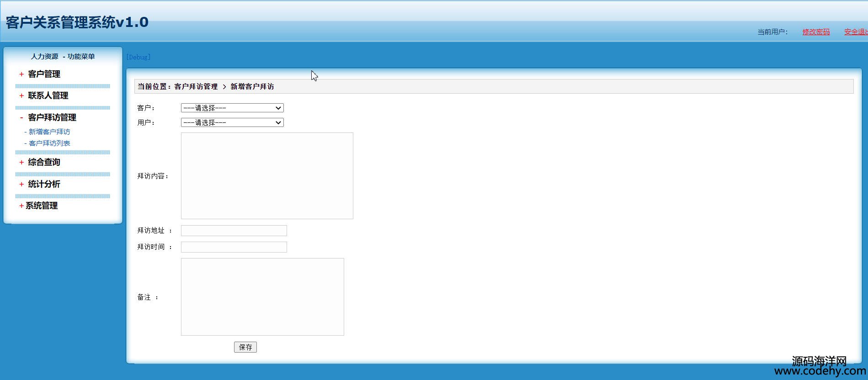This screenshot has height=380, width=868.
Task: Focus the 备注 text area
Action: click(262, 297)
